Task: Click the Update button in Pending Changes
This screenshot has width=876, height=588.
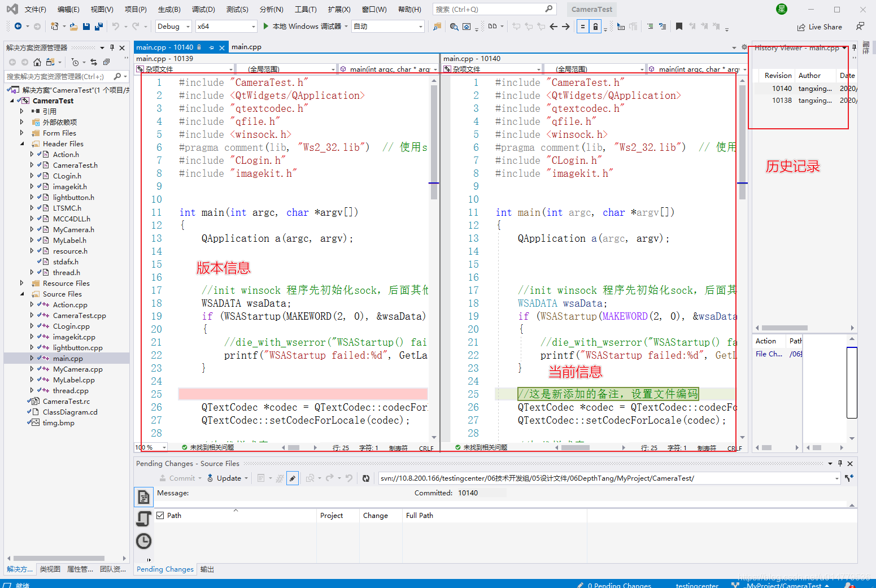Action: click(226, 478)
